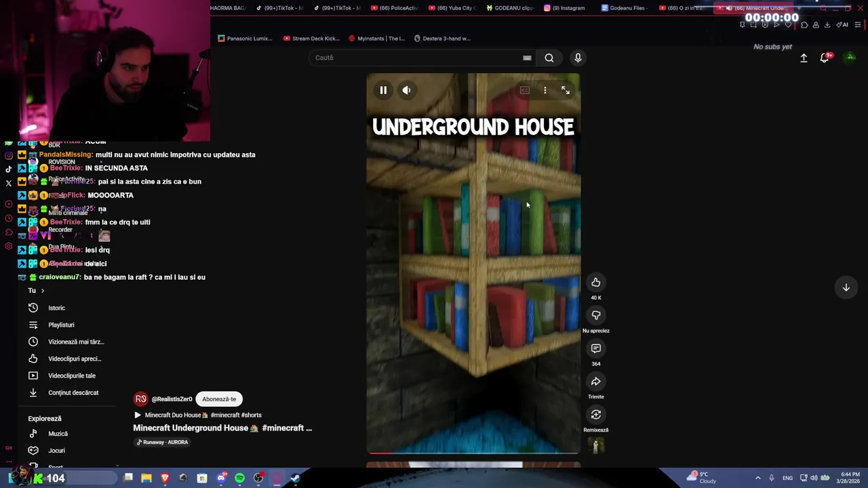Remix the short with Remixează
Screen dimensions: 868x488
click(x=596, y=415)
